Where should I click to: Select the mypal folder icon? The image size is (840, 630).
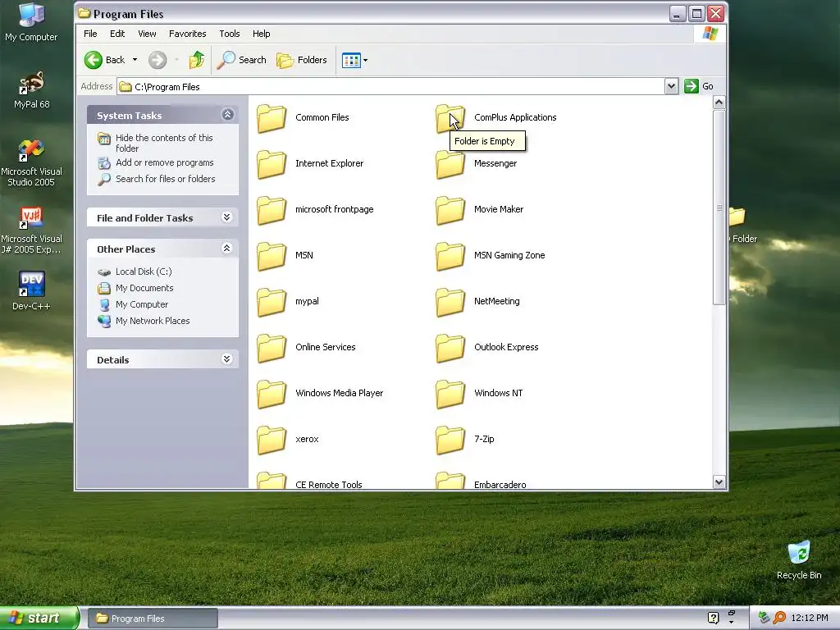pyautogui.click(x=272, y=302)
